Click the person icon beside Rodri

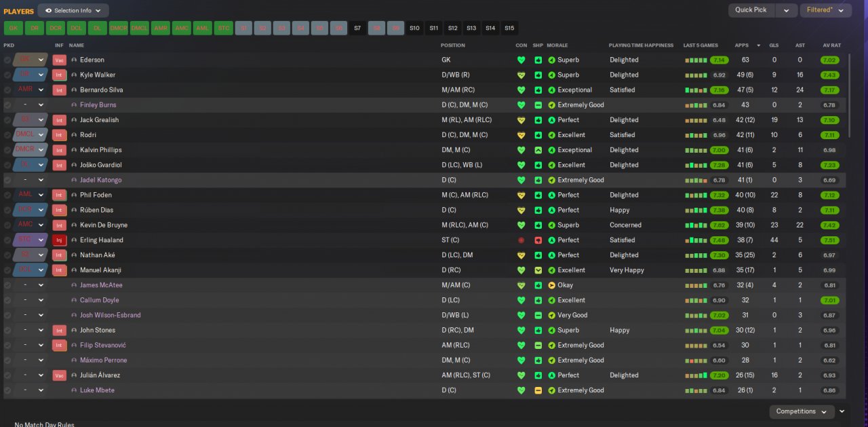pos(74,135)
